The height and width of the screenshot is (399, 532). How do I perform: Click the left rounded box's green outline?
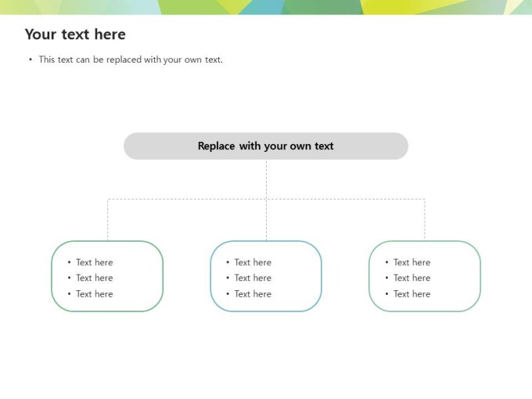52,276
